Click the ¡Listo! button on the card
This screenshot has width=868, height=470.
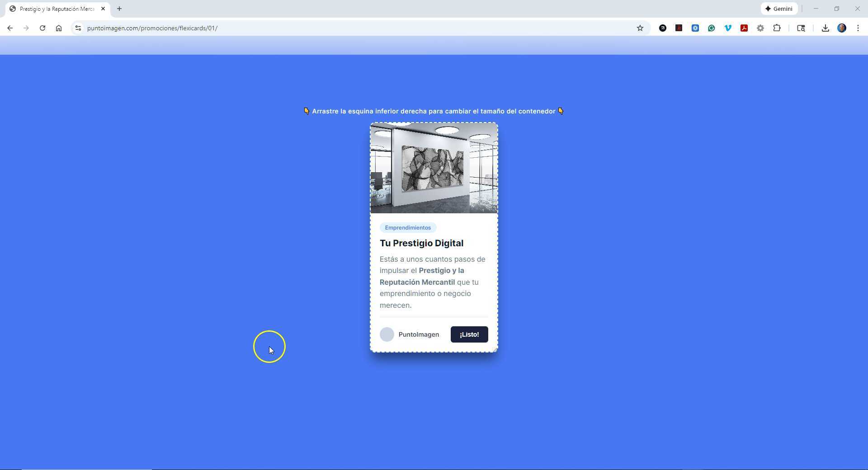click(469, 334)
